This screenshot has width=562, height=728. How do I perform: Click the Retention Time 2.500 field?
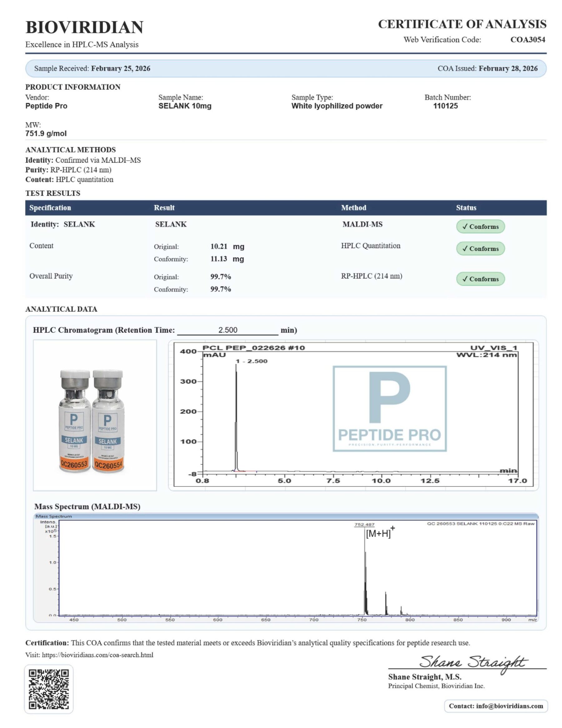pos(228,330)
